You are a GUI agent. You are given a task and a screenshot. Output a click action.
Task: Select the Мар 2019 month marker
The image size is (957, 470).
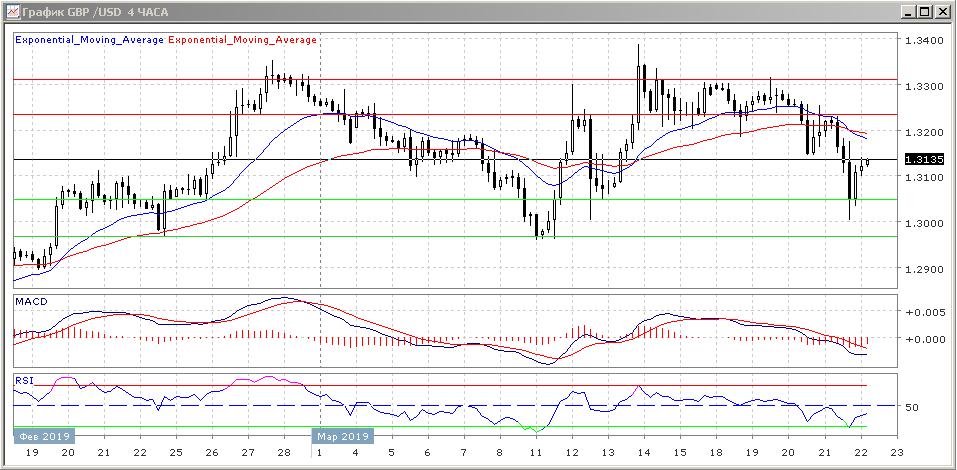tap(343, 437)
